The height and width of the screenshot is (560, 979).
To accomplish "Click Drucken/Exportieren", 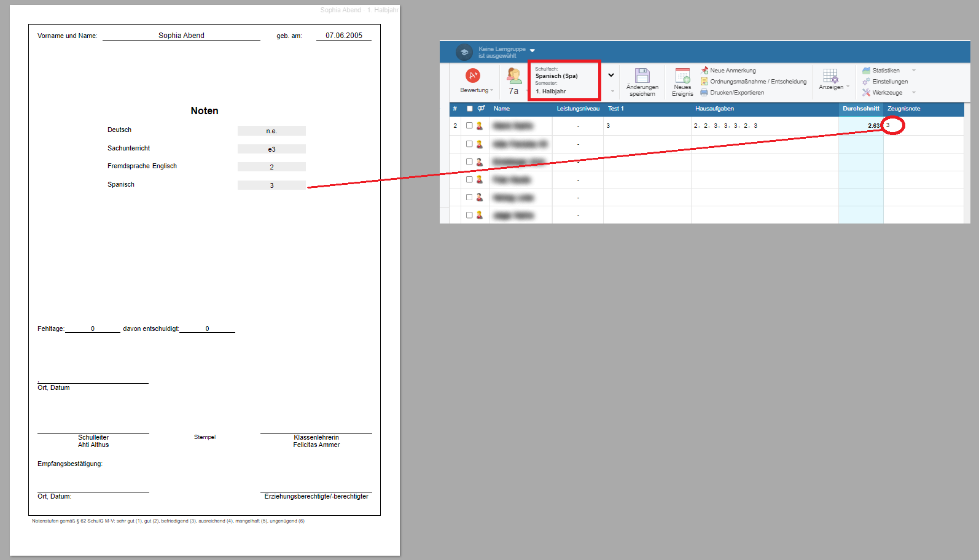I will point(736,93).
